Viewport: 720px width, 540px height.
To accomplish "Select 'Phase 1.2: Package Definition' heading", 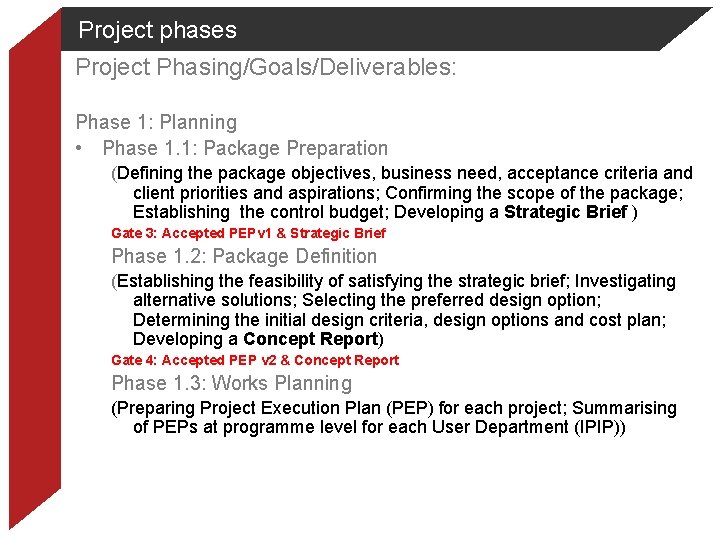I will point(244,256).
